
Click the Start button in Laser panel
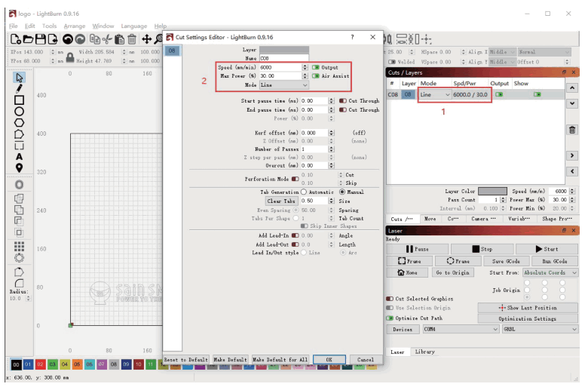[x=547, y=249]
